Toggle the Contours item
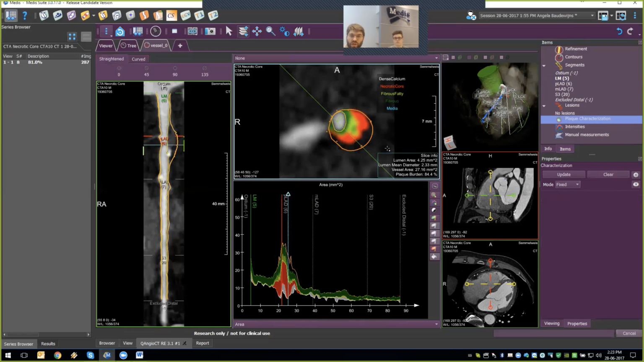 [x=573, y=57]
